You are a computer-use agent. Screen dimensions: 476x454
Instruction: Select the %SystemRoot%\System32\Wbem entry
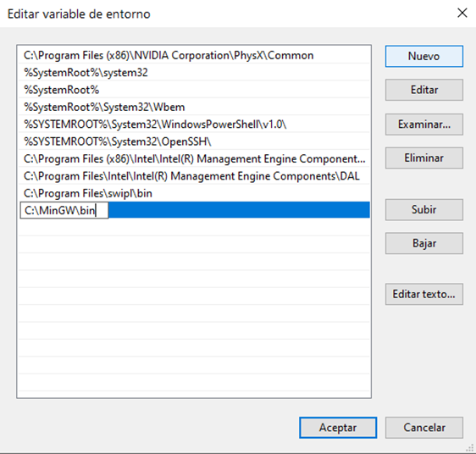[x=194, y=108]
